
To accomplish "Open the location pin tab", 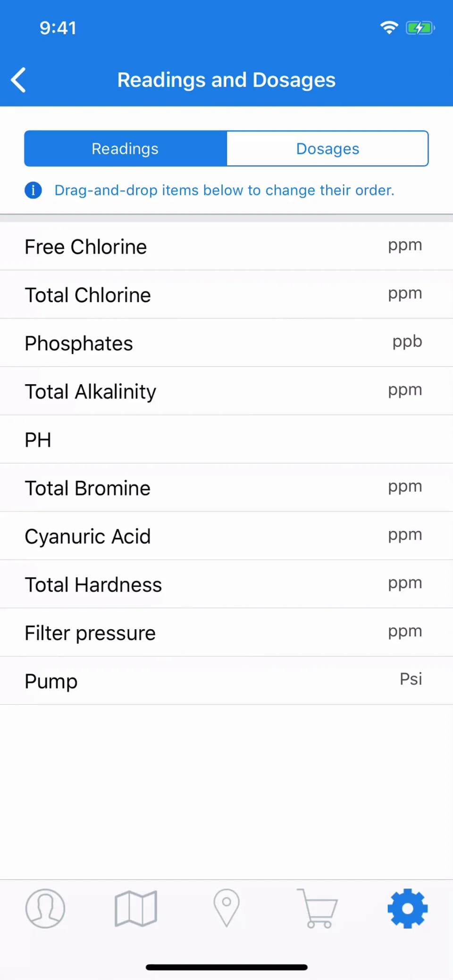I will click(x=226, y=908).
